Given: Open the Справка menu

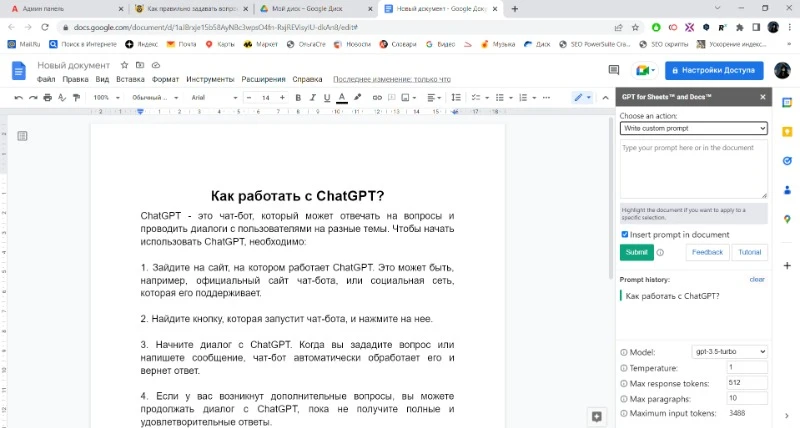Looking at the screenshot, I should coord(307,79).
